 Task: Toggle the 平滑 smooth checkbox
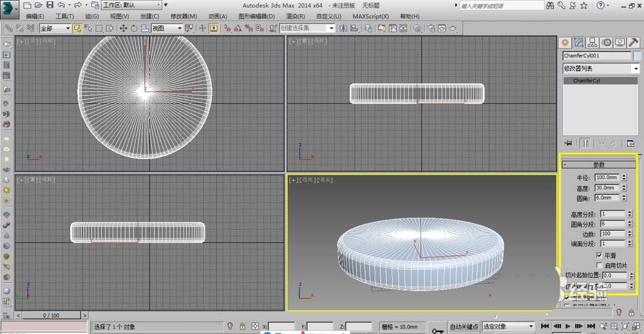(x=599, y=255)
